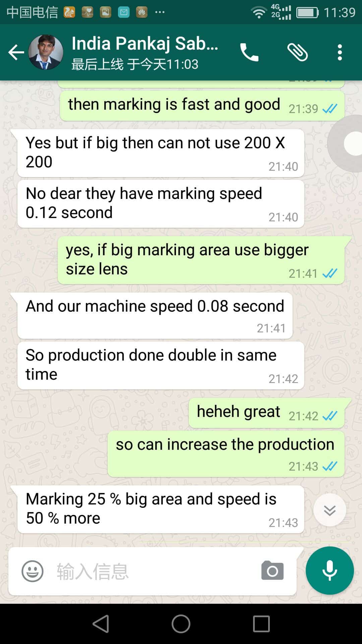The height and width of the screenshot is (644, 362).
Task: Open attachment paperclip menu
Action: [297, 52]
